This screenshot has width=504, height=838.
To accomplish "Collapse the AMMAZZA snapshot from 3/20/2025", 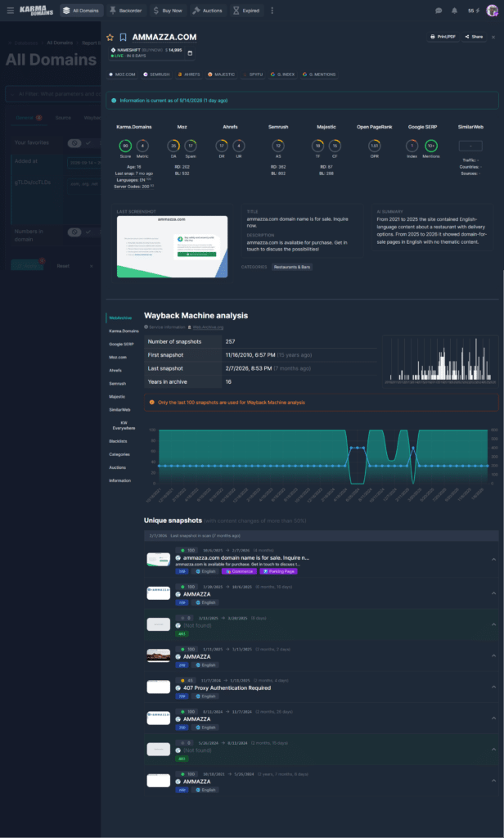I will 494,593.
